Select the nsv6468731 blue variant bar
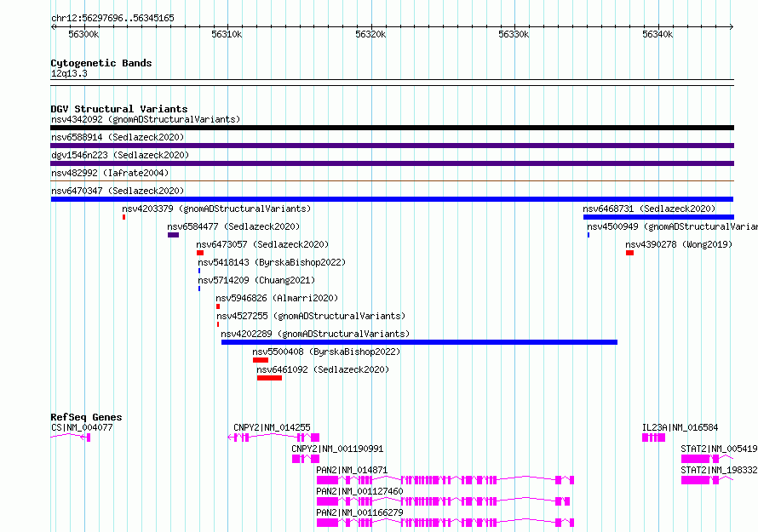The height and width of the screenshot is (532, 758). tap(658, 217)
